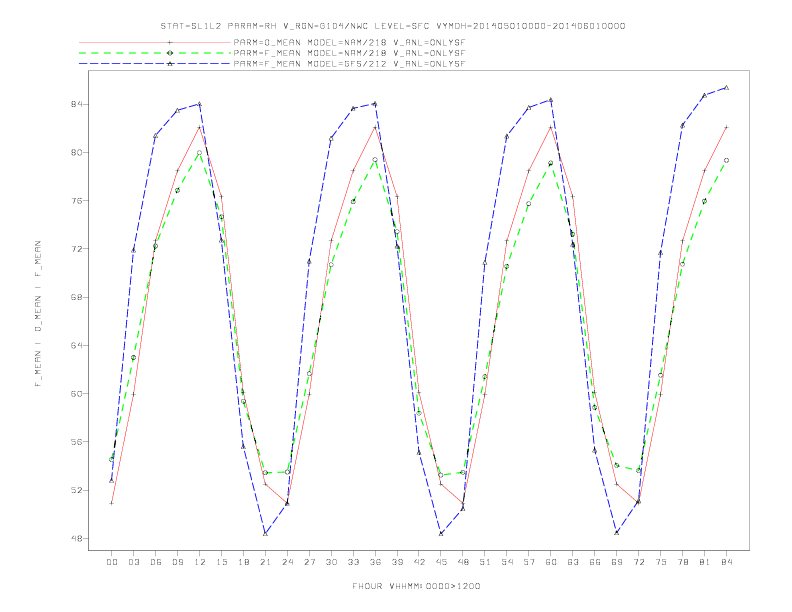Click x-axis forecast hour label 15
Screen dimensions: 792x612
(x=221, y=562)
